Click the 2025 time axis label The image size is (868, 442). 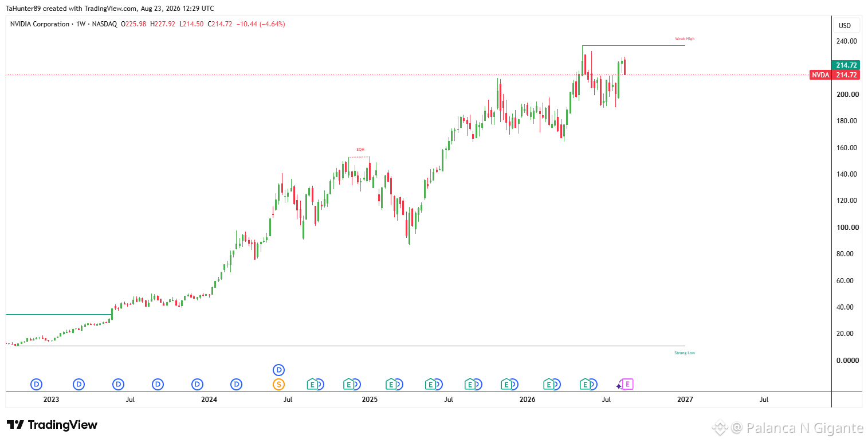click(369, 400)
